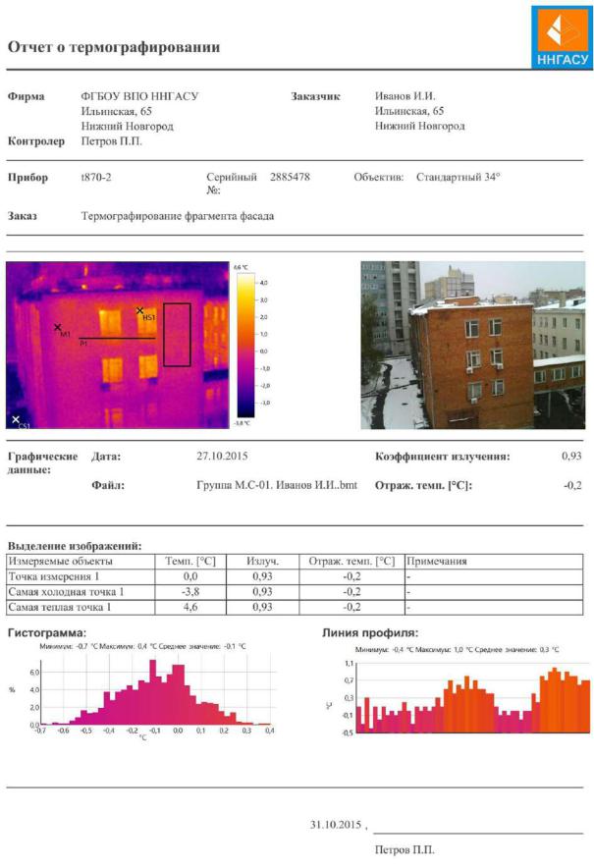Screen dimensions: 594x868
Task: Click the 'Графические данные:' label
Action: point(42,462)
